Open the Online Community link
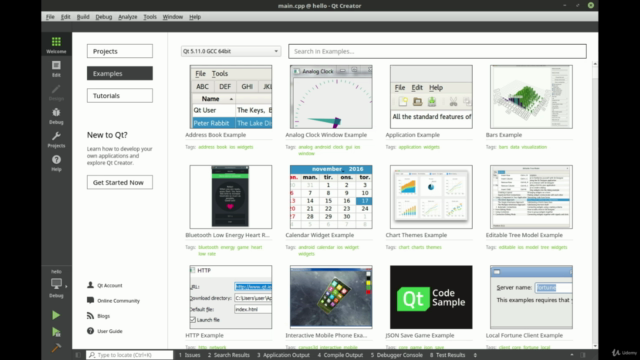The image size is (640, 360). click(118, 301)
